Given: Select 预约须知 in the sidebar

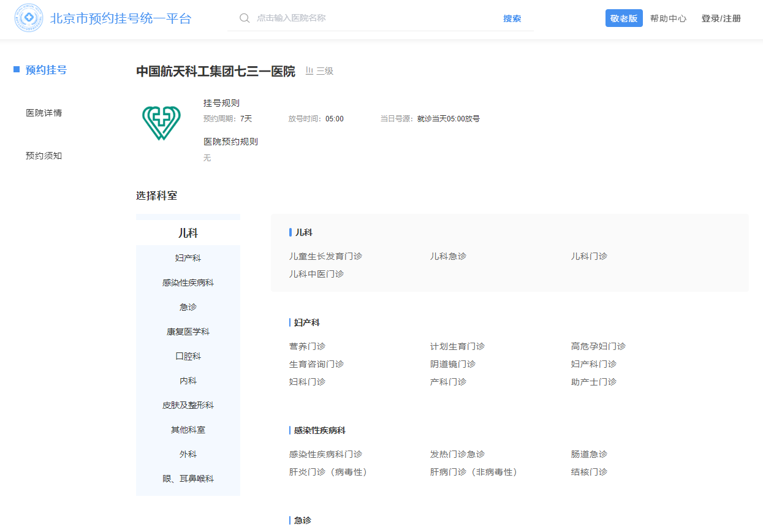Looking at the screenshot, I should [44, 156].
